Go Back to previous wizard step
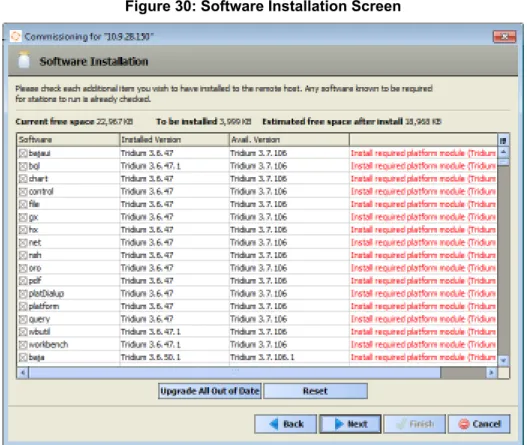This screenshot has width=527, height=445. click(x=285, y=424)
